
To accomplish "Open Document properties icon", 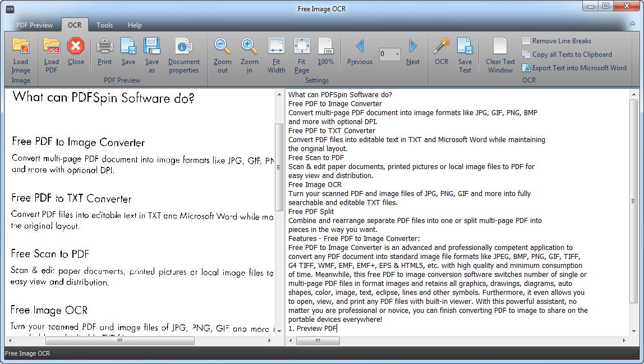I will 183,46.
